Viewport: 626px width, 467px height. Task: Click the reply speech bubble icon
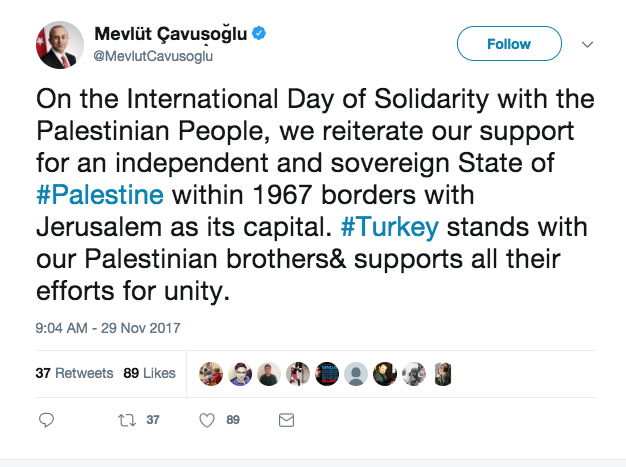pos(46,420)
